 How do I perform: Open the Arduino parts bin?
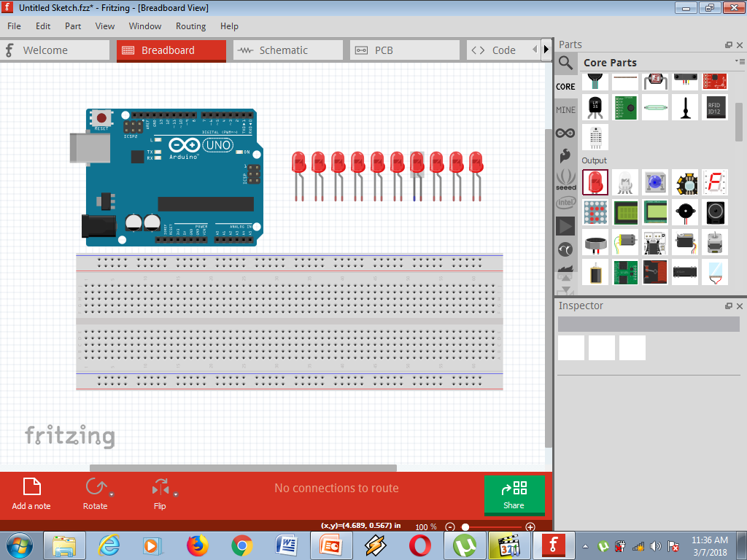[565, 133]
